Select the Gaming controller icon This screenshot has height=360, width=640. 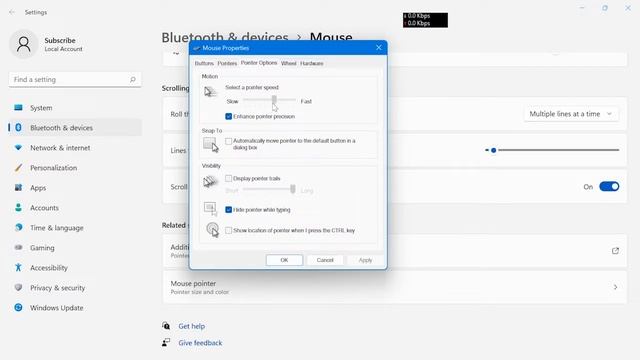pos(18,248)
